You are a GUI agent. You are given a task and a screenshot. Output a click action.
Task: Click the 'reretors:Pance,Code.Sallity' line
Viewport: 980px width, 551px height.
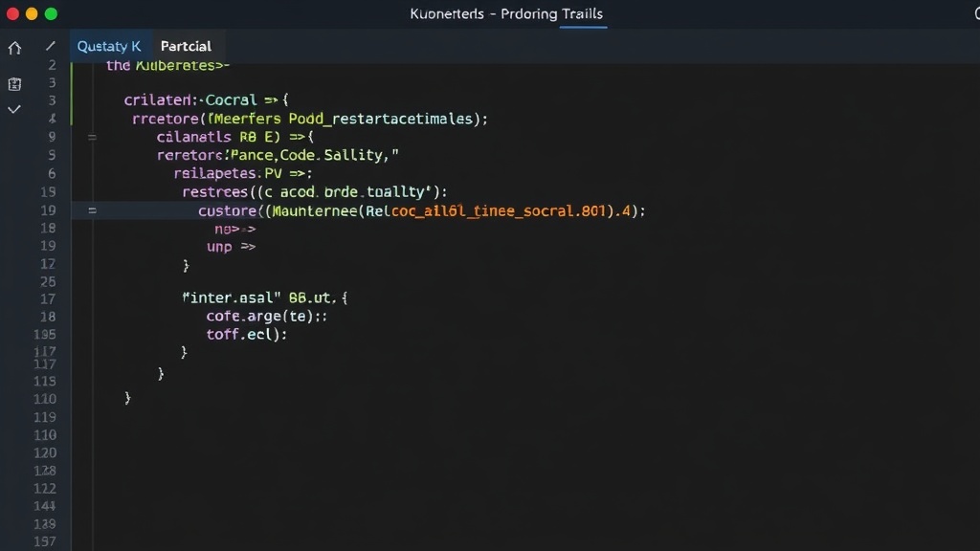tap(278, 155)
